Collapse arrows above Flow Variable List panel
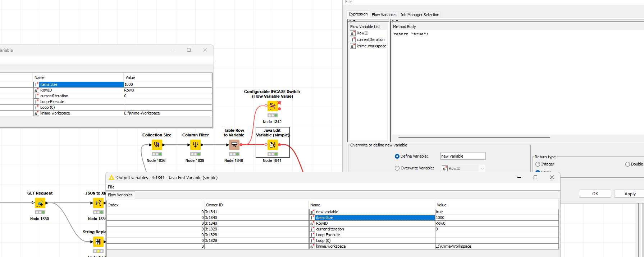This screenshot has height=257, width=644. 352,21
